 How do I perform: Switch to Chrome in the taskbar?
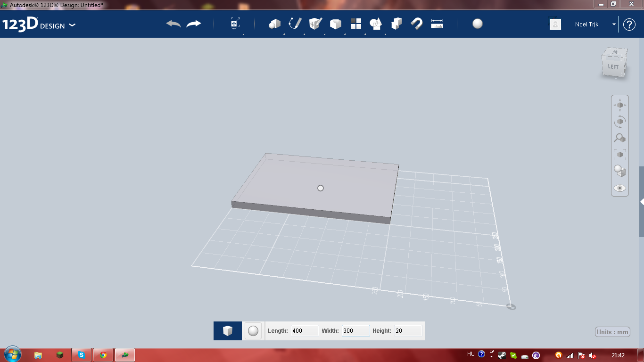click(103, 355)
